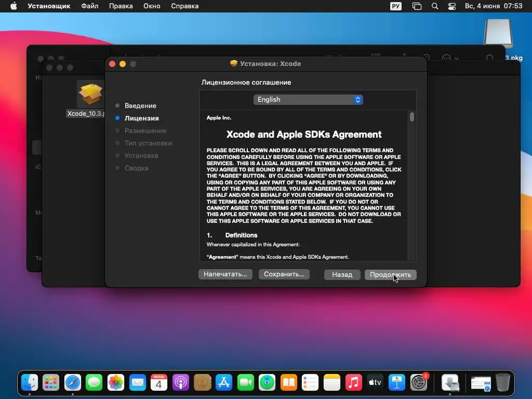Open Notes app in the Dock

(332, 382)
